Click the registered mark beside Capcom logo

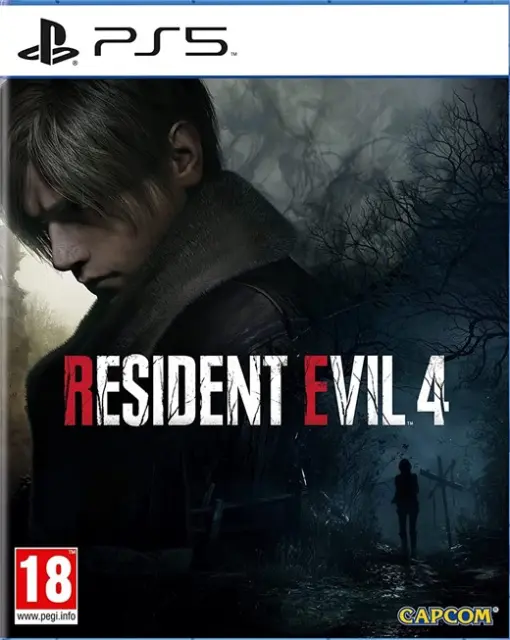coord(496,609)
